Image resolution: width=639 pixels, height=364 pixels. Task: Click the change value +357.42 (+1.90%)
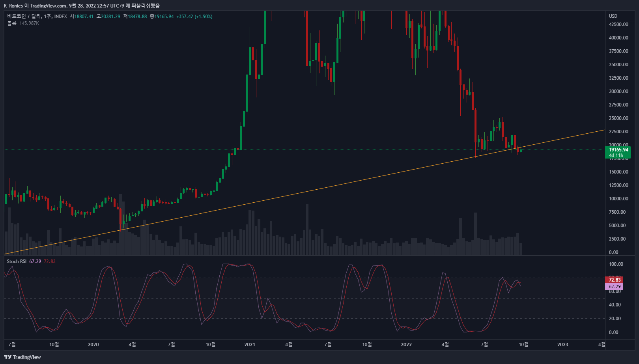click(194, 16)
